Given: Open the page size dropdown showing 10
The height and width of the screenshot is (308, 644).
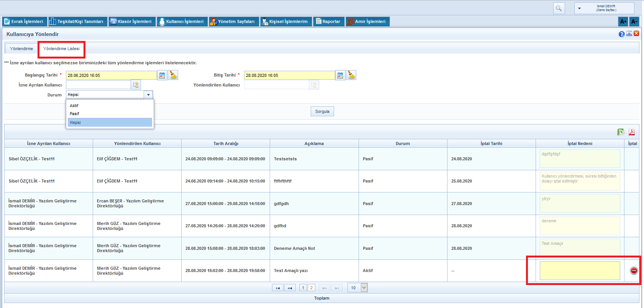Looking at the screenshot, I should [364, 288].
